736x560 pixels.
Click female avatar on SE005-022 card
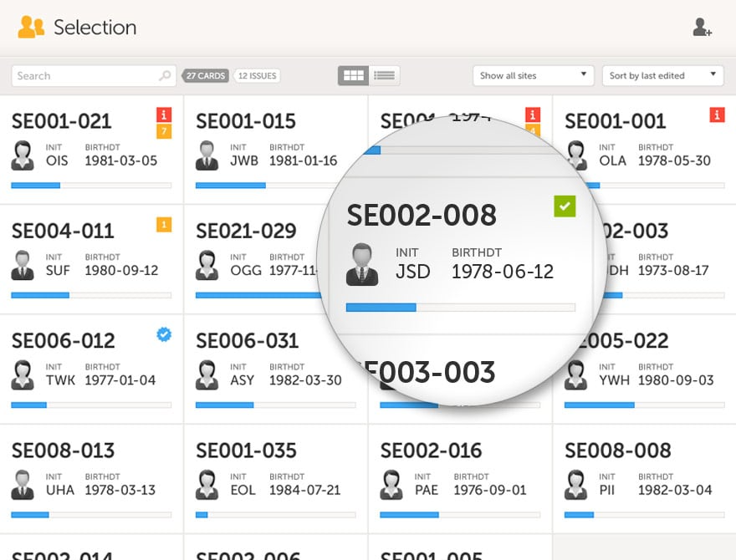point(576,374)
